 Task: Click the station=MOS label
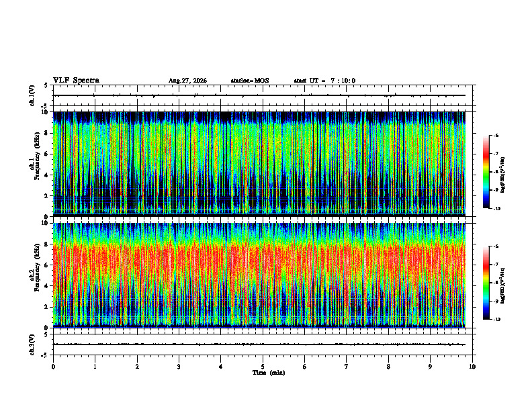pyautogui.click(x=250, y=81)
